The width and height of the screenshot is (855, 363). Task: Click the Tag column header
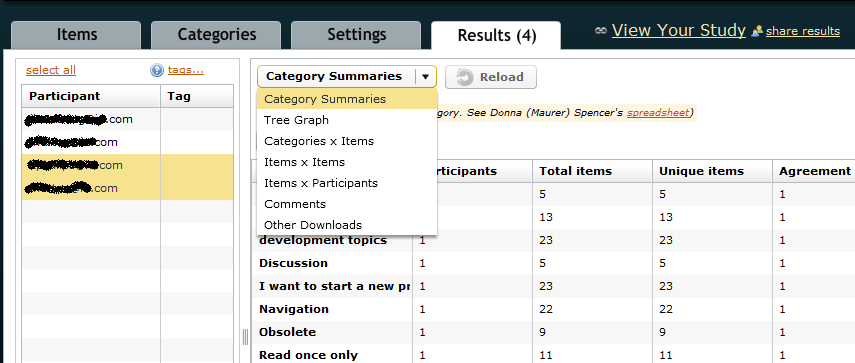pos(197,96)
